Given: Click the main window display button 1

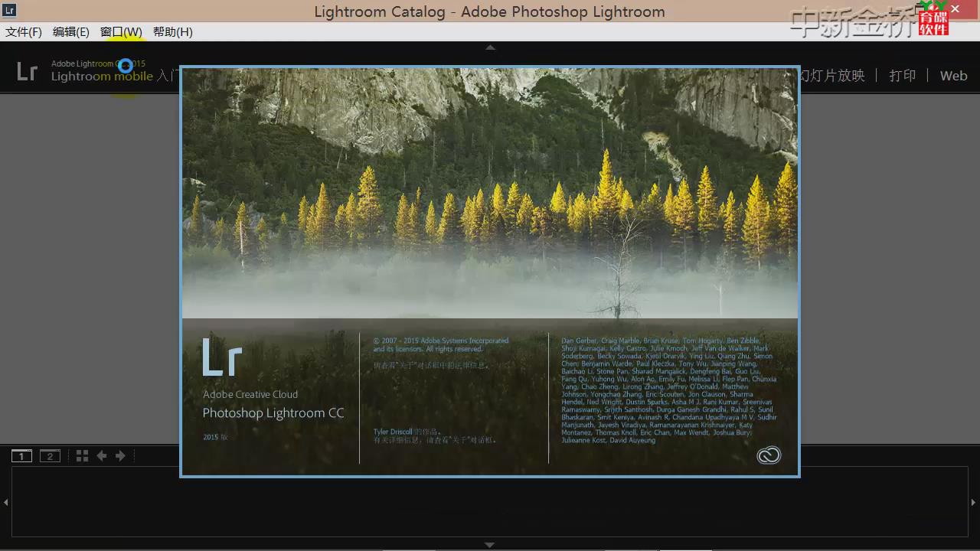Looking at the screenshot, I should pos(21,456).
